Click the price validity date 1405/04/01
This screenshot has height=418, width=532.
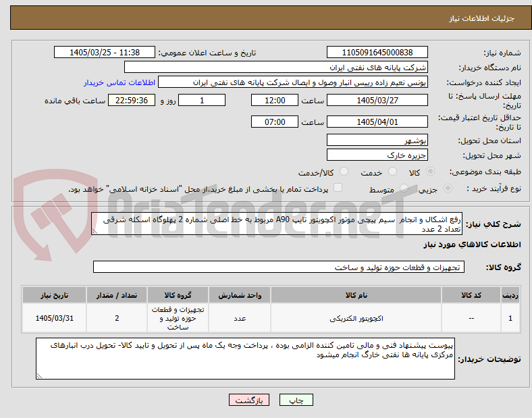click(377, 122)
